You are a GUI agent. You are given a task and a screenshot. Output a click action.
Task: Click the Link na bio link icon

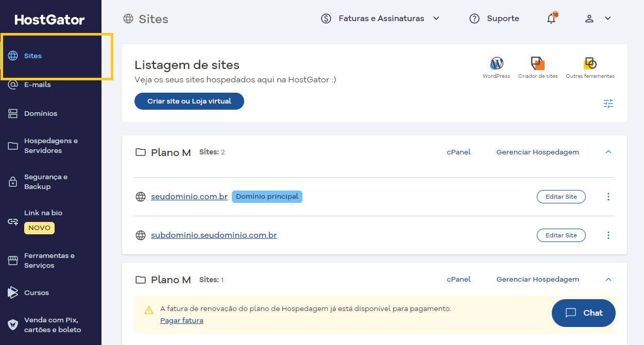click(13, 221)
